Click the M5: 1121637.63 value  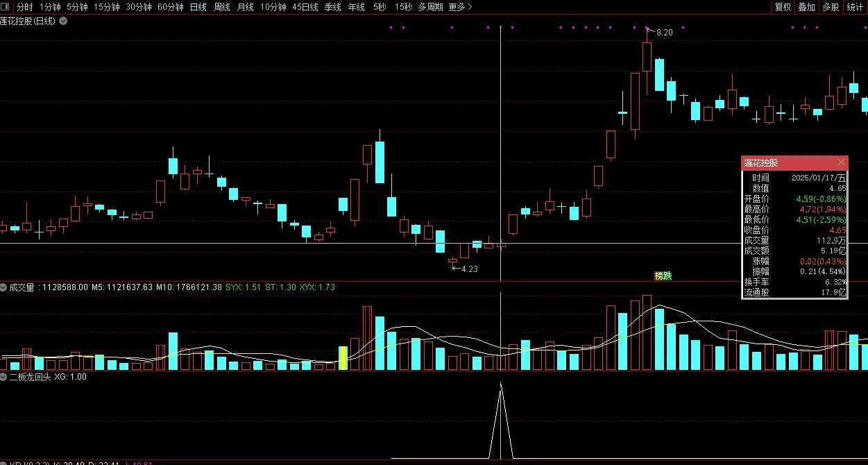coord(121,287)
